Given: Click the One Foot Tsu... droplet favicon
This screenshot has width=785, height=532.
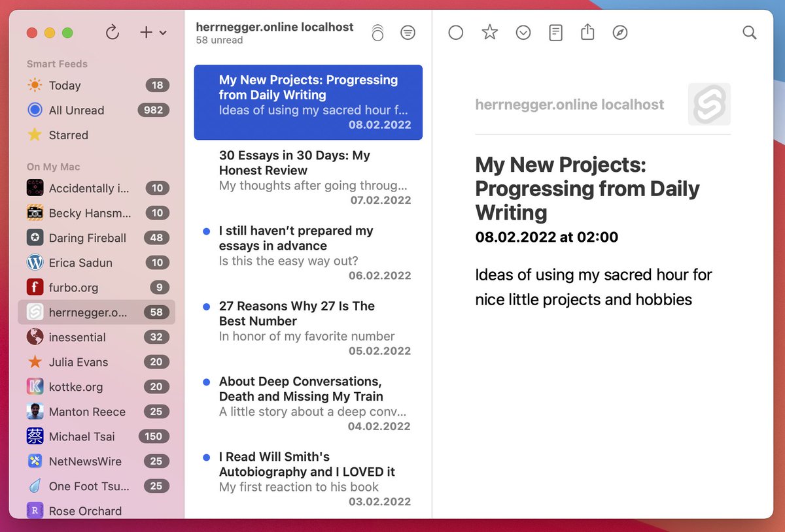Looking at the screenshot, I should click(35, 486).
